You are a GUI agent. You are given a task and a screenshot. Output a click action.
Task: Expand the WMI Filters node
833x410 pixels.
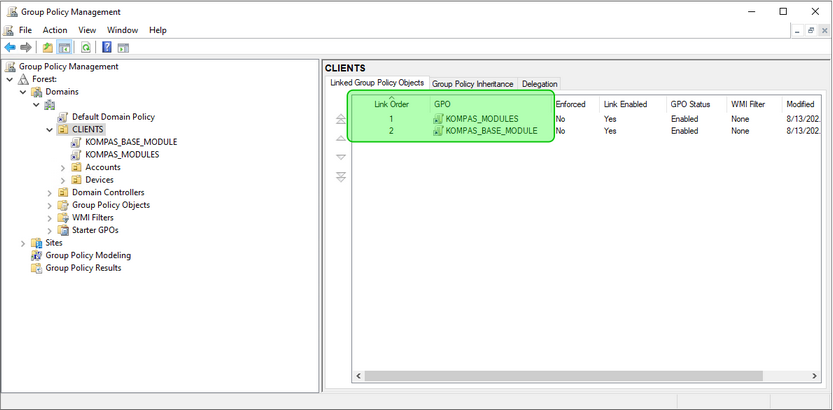[x=49, y=218]
